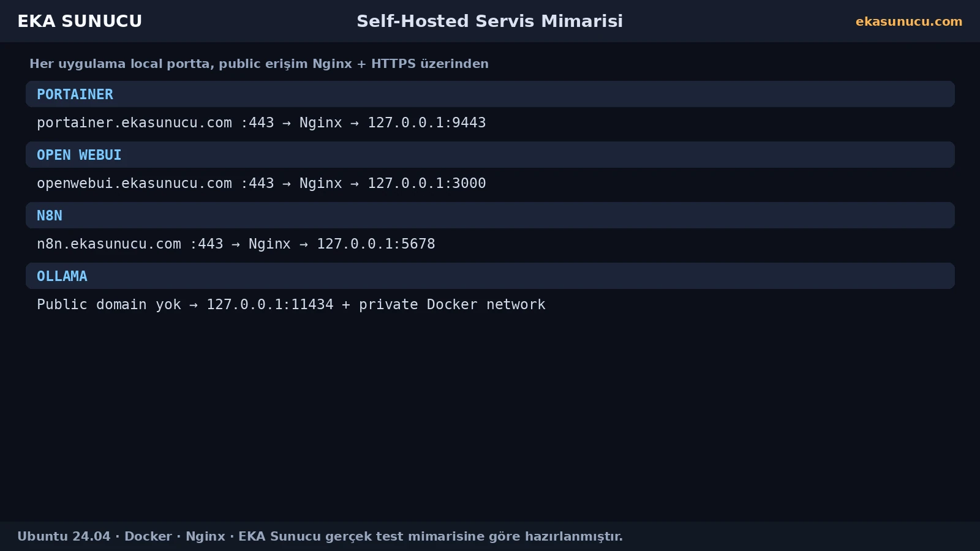Open portainer.ekasunucu.com domain text
Screen dimensions: 980x551
[134, 122]
